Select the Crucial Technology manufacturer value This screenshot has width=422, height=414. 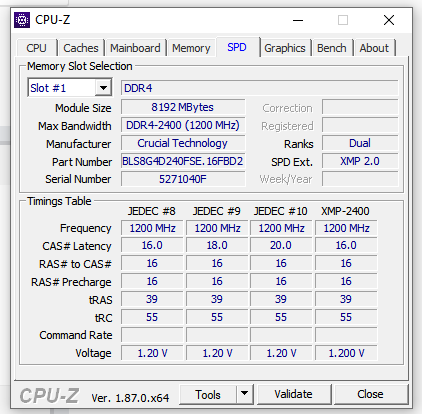(183, 143)
